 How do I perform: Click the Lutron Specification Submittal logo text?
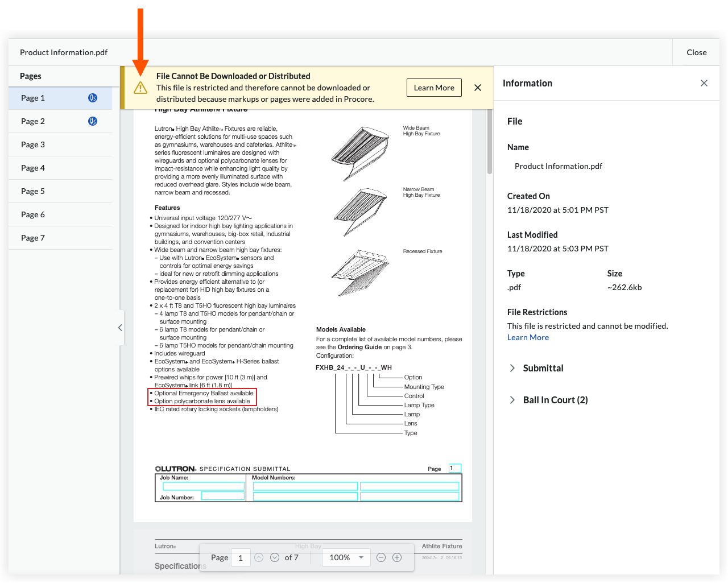tap(222, 469)
